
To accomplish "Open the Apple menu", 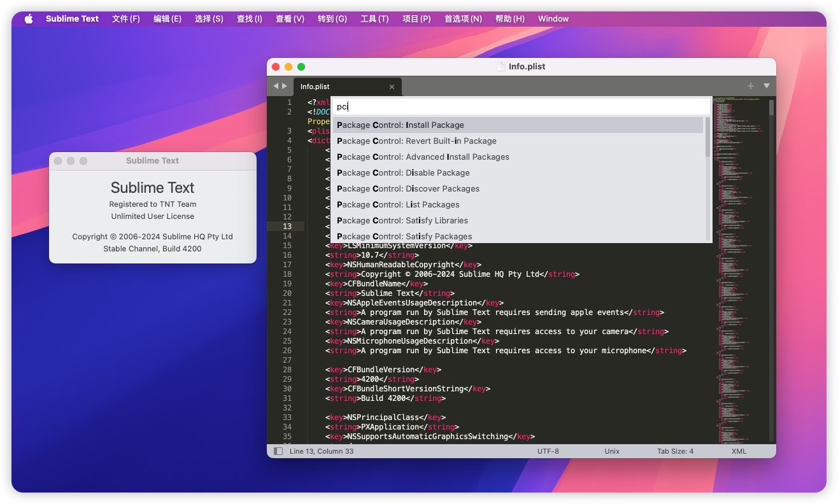I will pos(29,18).
